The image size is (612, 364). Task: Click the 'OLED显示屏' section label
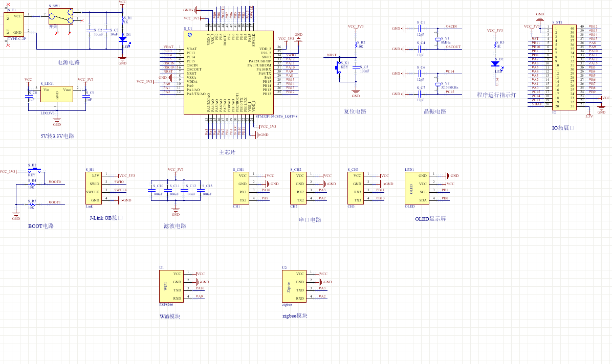pyautogui.click(x=430, y=219)
